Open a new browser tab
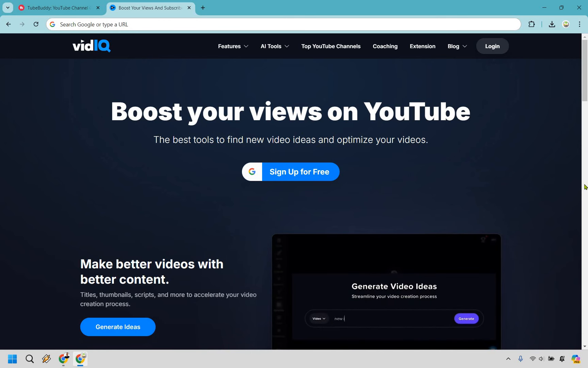Viewport: 588px width, 368px height. pyautogui.click(x=203, y=7)
